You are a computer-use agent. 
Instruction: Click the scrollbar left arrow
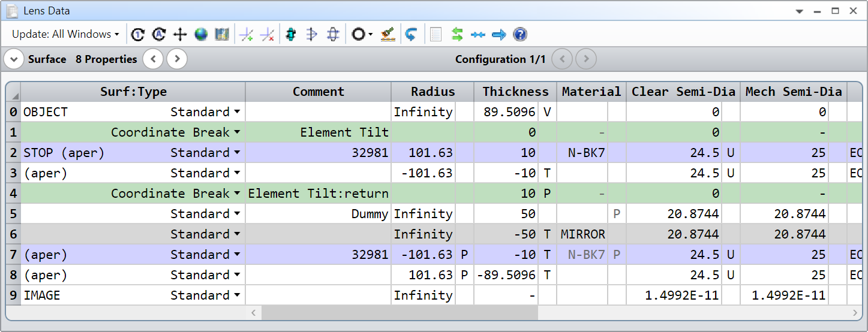[x=254, y=313]
